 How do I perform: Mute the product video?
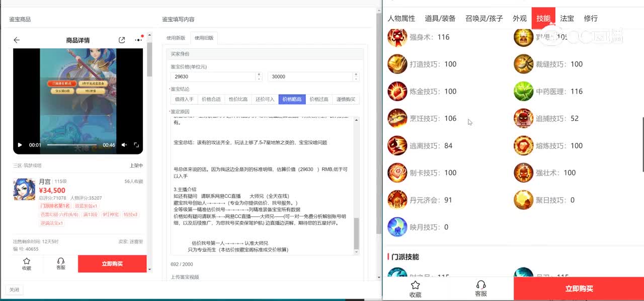[124, 145]
